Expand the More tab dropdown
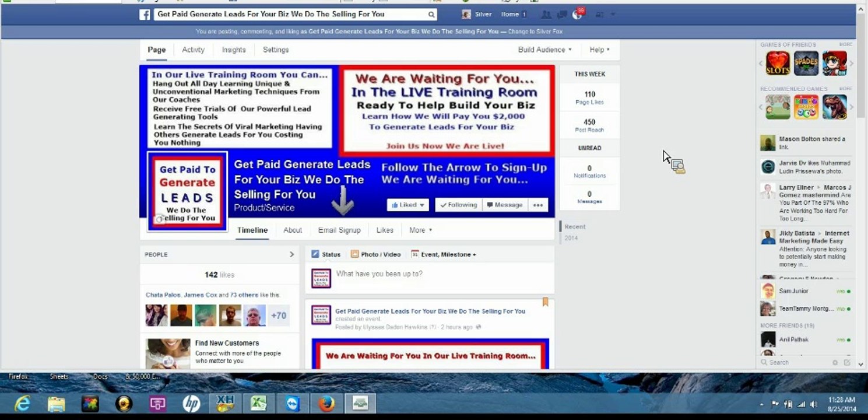The height and width of the screenshot is (420, 868). pos(420,230)
